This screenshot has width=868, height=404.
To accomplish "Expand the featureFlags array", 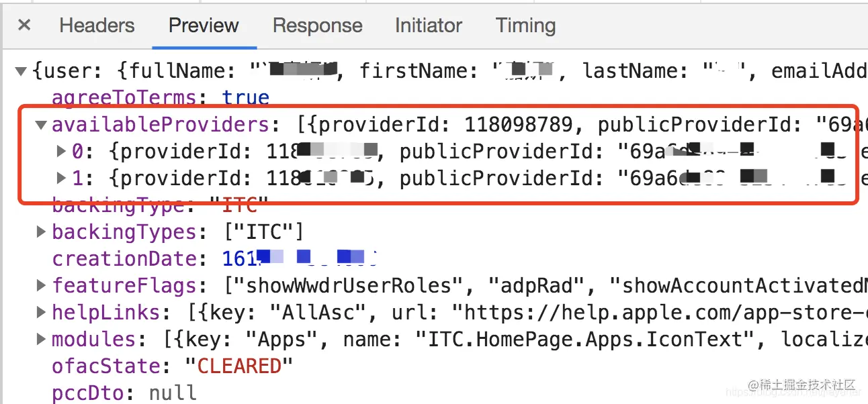I will [41, 285].
